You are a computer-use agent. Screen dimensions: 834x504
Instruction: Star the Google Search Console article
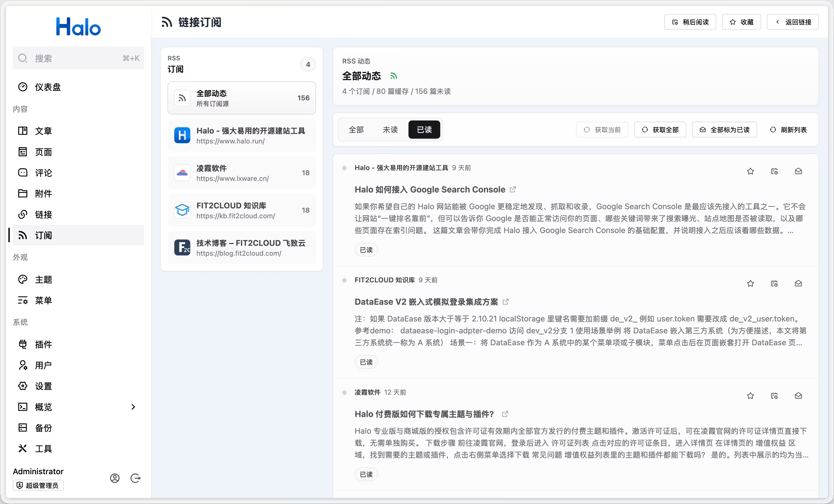click(750, 171)
